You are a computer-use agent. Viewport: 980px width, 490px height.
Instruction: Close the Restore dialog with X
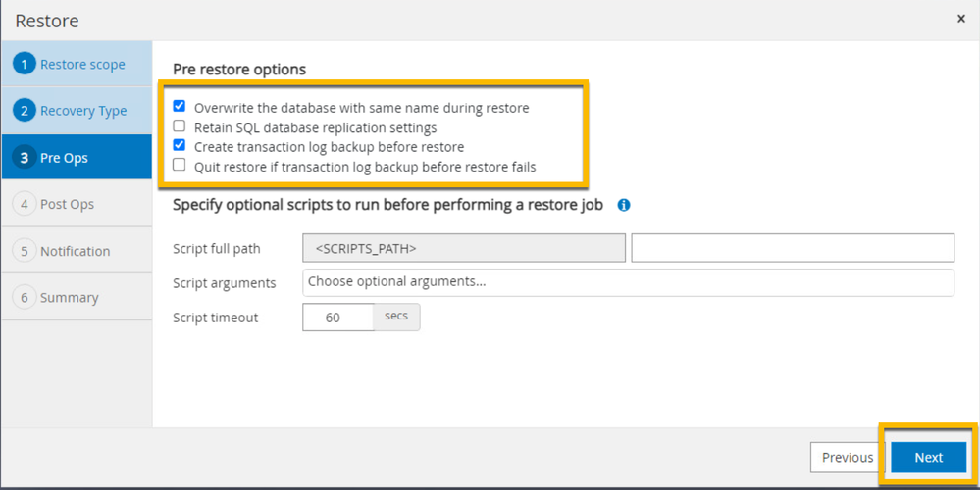coord(960,19)
